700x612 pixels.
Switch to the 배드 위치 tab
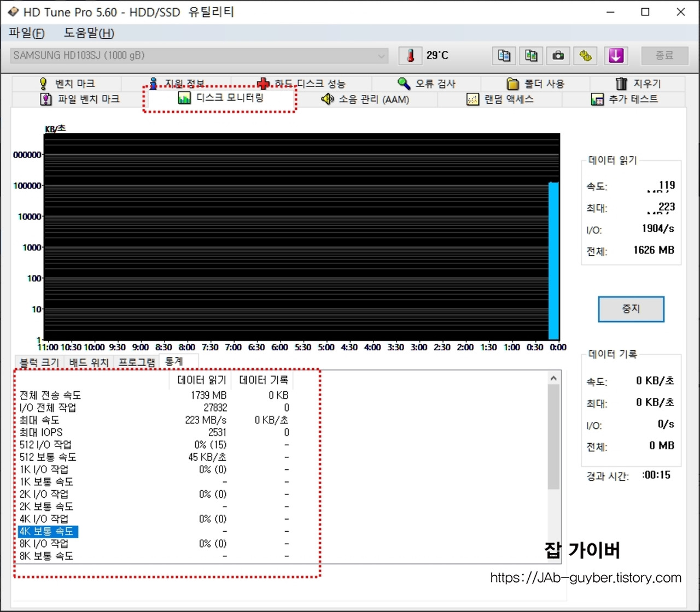pos(88,362)
